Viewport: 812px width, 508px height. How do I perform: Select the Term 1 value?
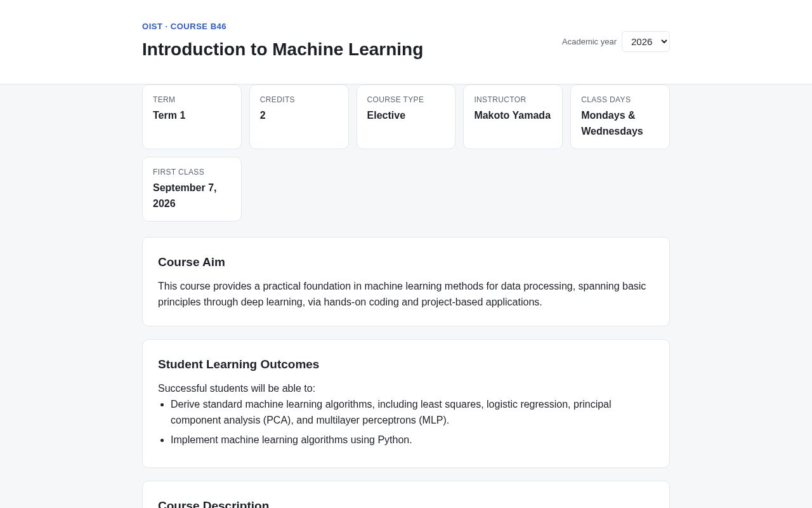[x=169, y=116]
